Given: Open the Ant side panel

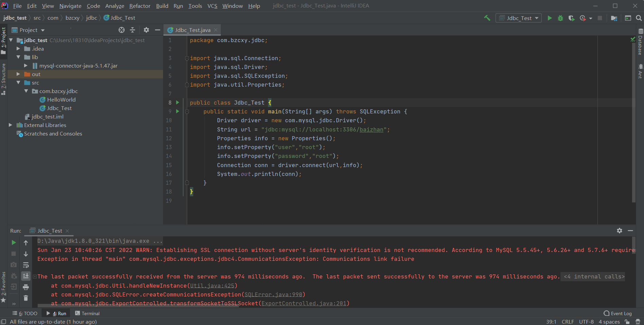Looking at the screenshot, I should (640, 71).
